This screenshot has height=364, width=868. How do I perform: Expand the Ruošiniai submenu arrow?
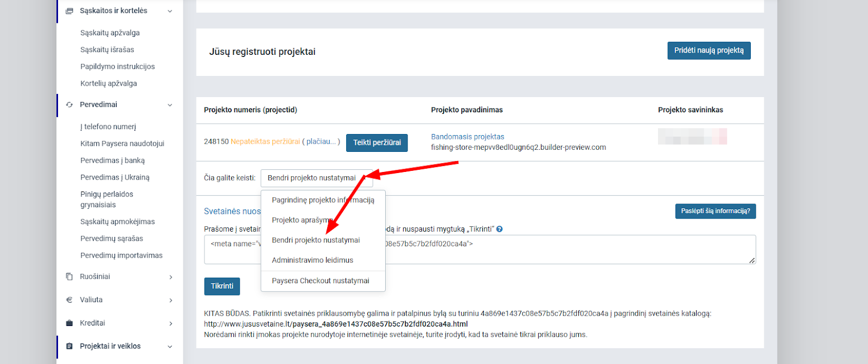point(171,277)
